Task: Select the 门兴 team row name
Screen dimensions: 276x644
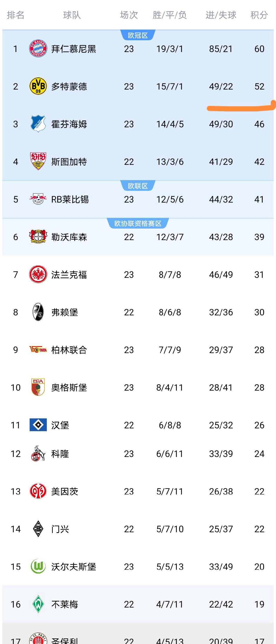Action: 60,529
